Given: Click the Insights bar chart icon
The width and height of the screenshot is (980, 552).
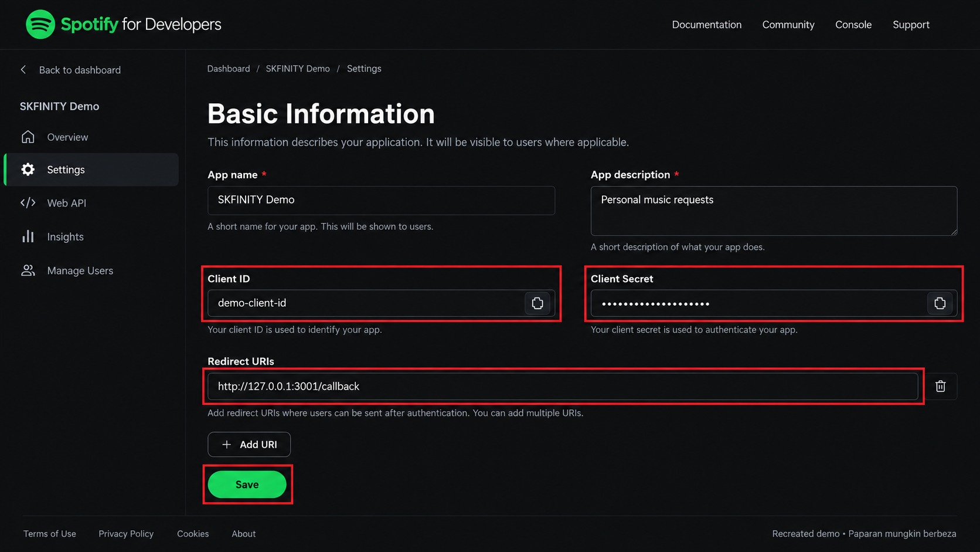Looking at the screenshot, I should click(28, 236).
